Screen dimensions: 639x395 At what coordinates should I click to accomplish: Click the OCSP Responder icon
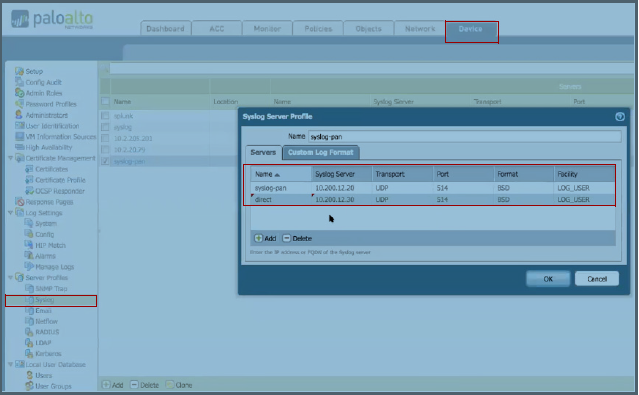click(29, 191)
